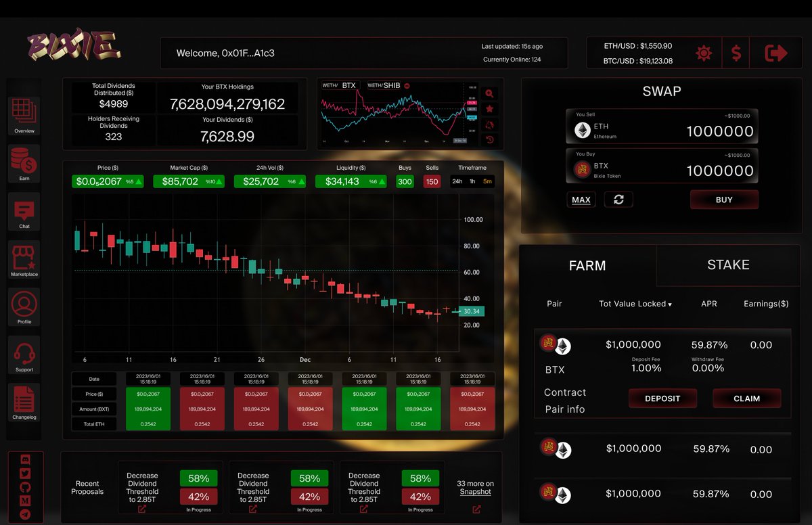
Task: Click the history reset icon beside mini chart
Action: coord(490,140)
